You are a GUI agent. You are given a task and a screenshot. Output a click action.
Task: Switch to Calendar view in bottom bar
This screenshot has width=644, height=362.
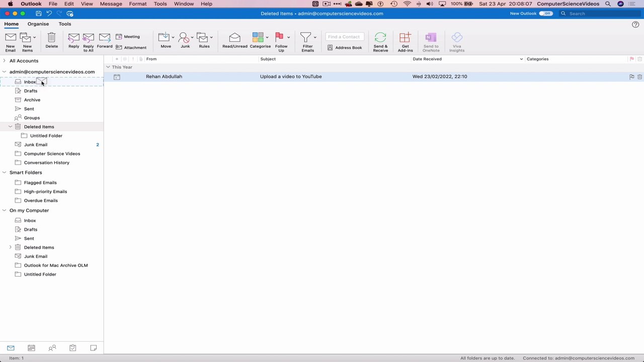pos(31,348)
